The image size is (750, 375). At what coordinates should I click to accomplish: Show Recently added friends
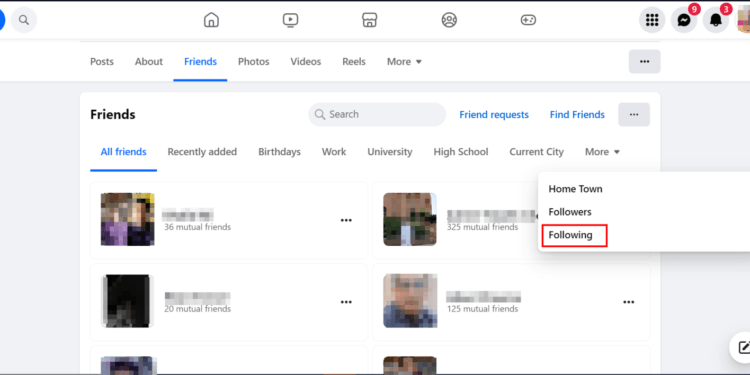202,152
